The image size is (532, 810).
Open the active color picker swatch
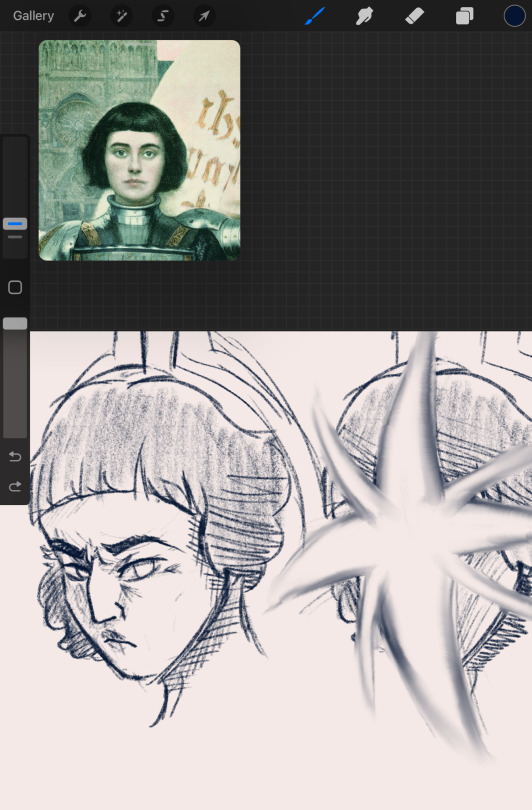coord(514,16)
